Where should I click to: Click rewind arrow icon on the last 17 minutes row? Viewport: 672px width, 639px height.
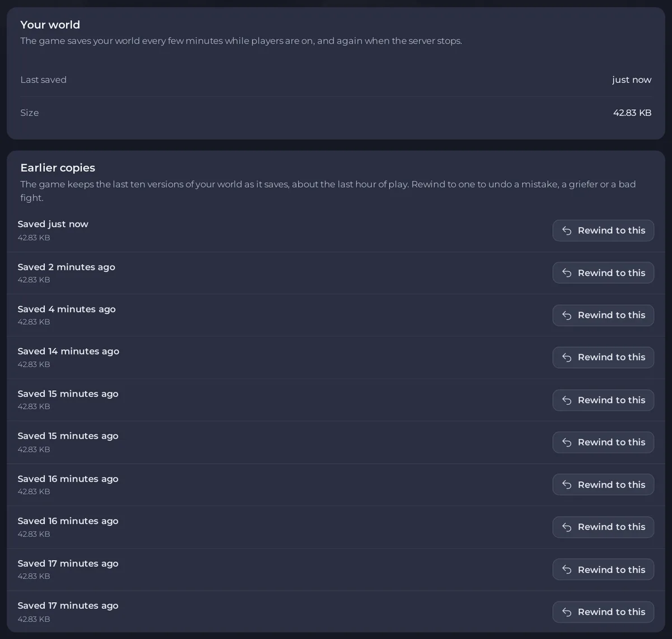tap(567, 612)
